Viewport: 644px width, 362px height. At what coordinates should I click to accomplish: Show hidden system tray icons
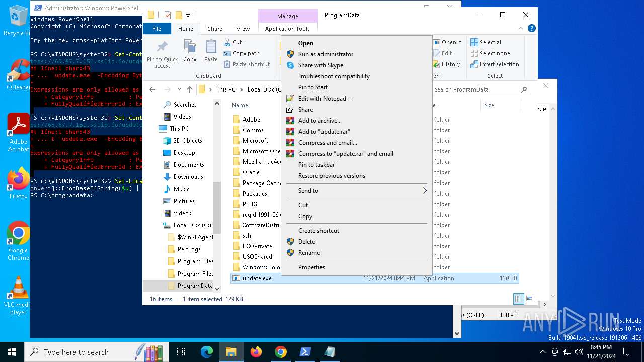point(542,352)
